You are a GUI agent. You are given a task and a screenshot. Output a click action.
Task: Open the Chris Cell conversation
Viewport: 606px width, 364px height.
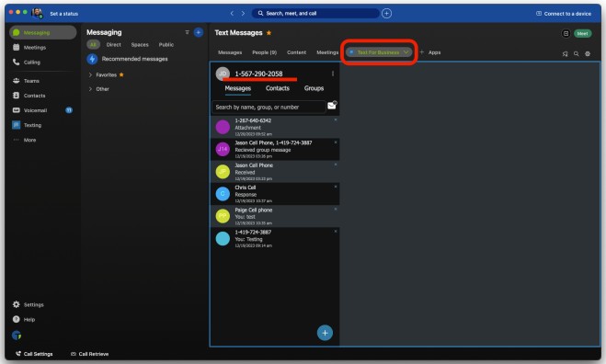275,194
